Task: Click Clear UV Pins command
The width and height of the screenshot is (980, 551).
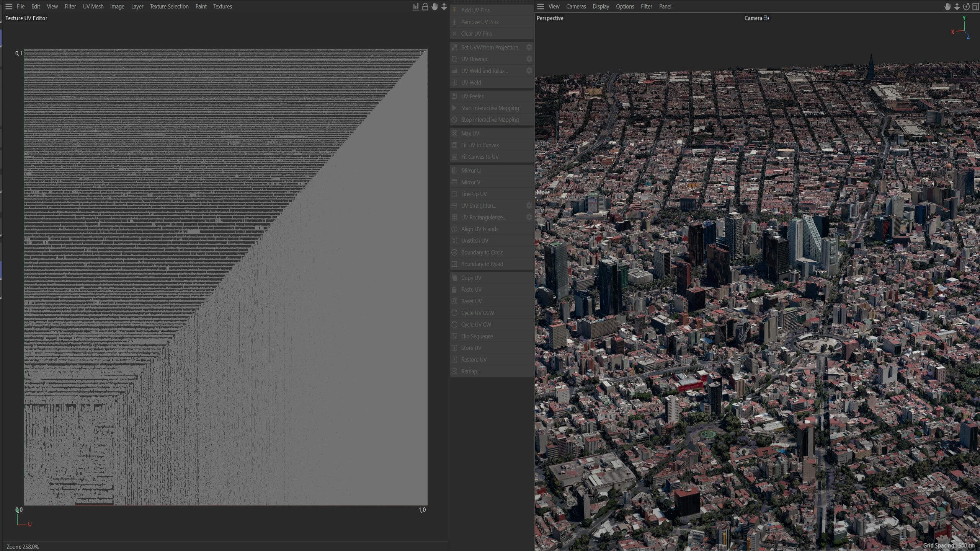Action: click(x=492, y=34)
